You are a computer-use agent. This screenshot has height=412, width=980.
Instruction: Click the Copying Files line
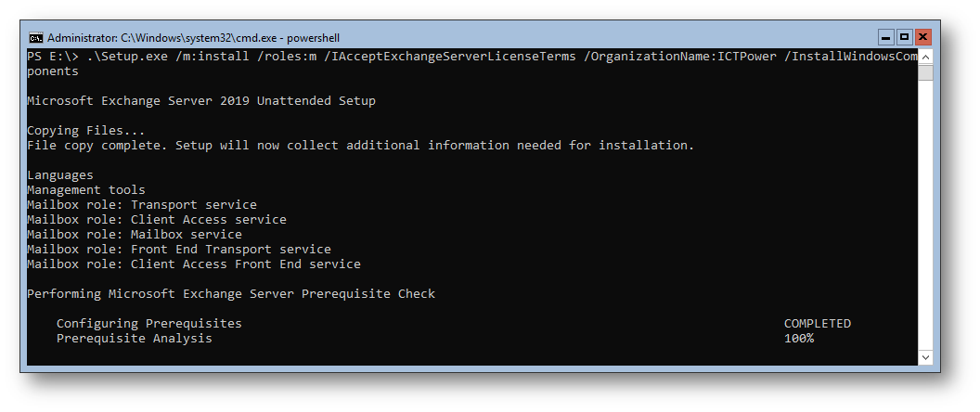[86, 131]
